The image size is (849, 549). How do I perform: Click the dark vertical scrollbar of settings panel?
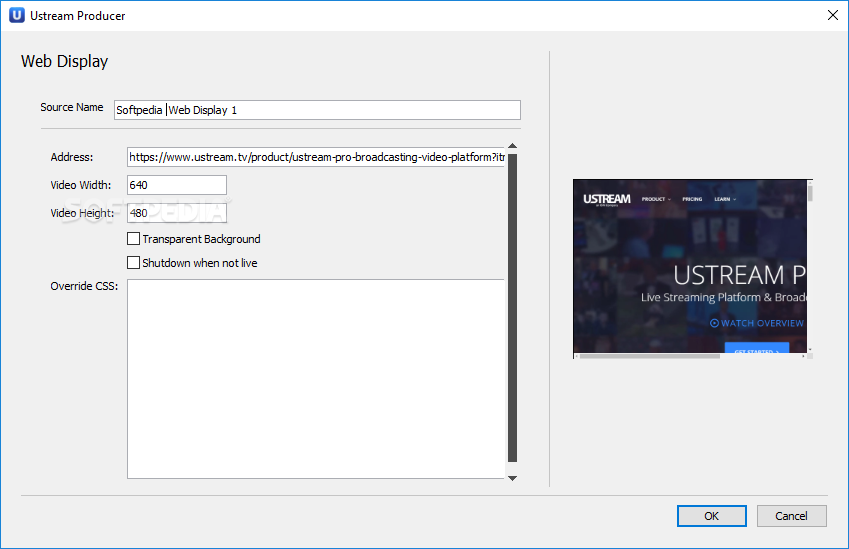(x=512, y=308)
